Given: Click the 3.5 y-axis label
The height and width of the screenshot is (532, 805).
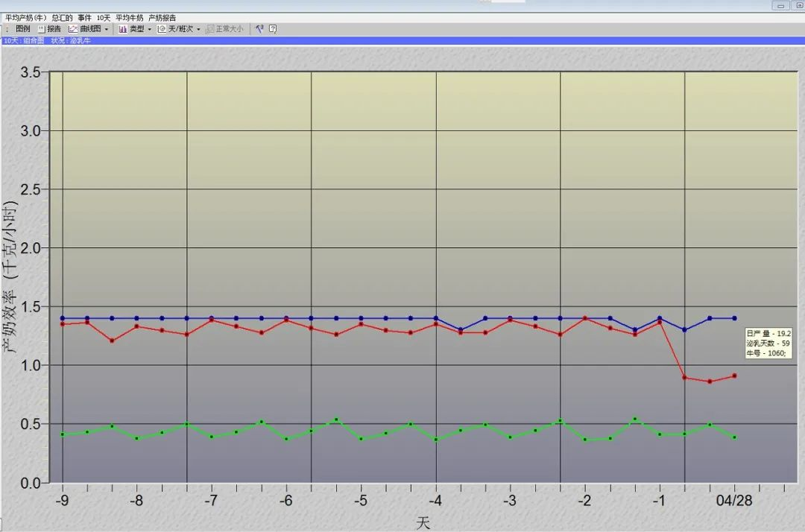Looking at the screenshot, I should (31, 72).
